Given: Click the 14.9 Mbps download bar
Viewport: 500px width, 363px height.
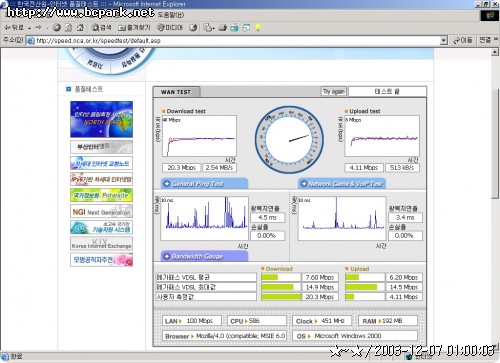Looking at the screenshot, I should click(281, 287).
